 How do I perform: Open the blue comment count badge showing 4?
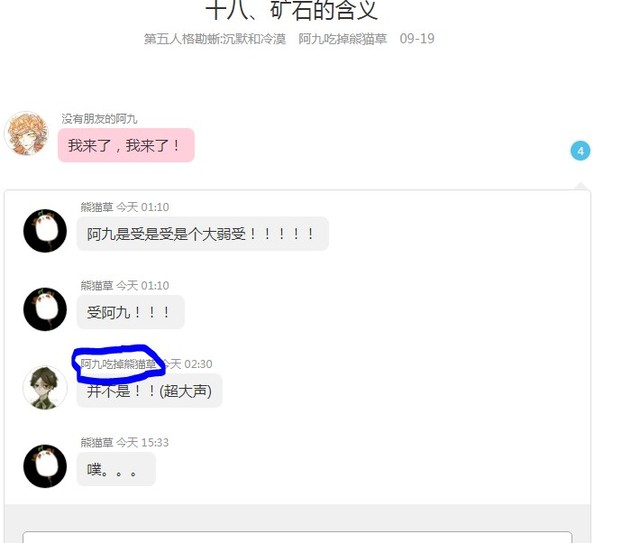(580, 151)
